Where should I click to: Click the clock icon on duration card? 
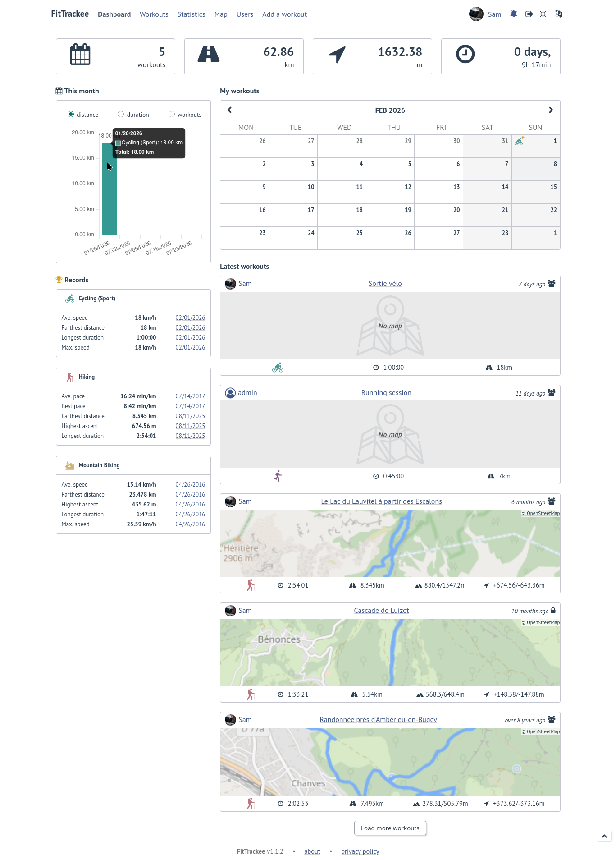tap(465, 54)
